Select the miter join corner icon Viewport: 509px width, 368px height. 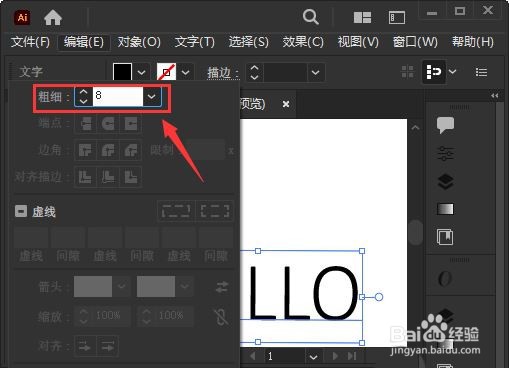pos(86,150)
